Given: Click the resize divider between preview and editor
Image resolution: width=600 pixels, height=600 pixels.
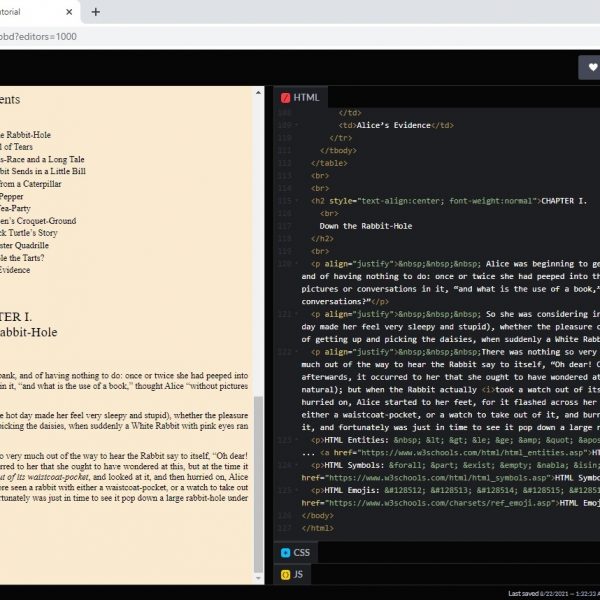Looking at the screenshot, I should pos(268,330).
